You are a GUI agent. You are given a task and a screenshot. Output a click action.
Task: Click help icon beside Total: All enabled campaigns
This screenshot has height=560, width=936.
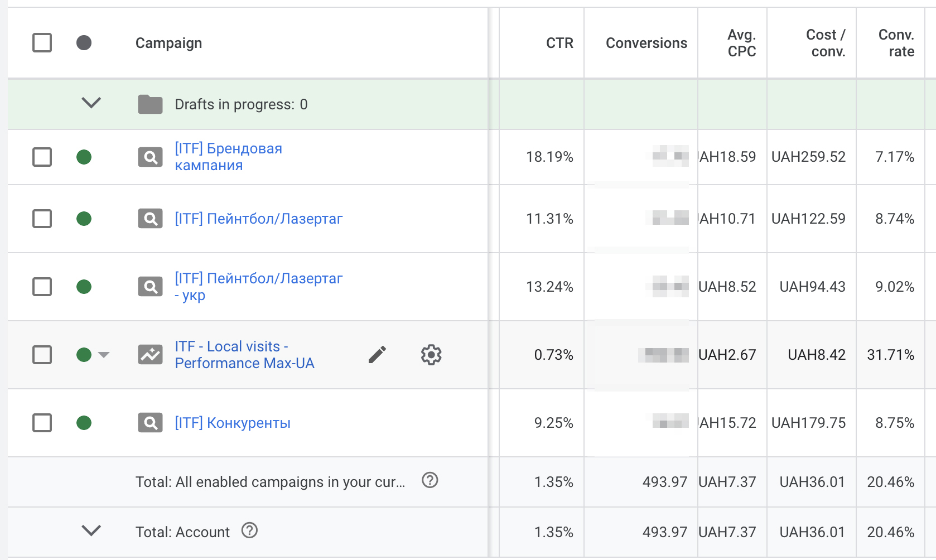(x=430, y=480)
